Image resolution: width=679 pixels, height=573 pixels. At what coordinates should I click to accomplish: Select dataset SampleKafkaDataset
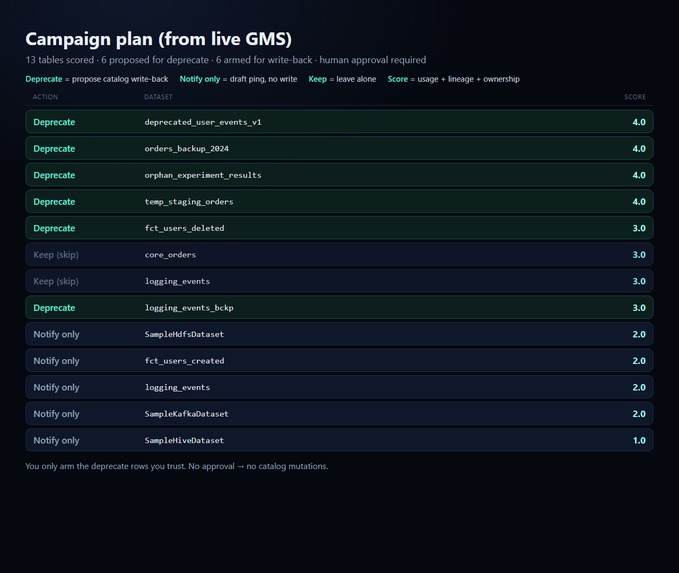point(187,414)
